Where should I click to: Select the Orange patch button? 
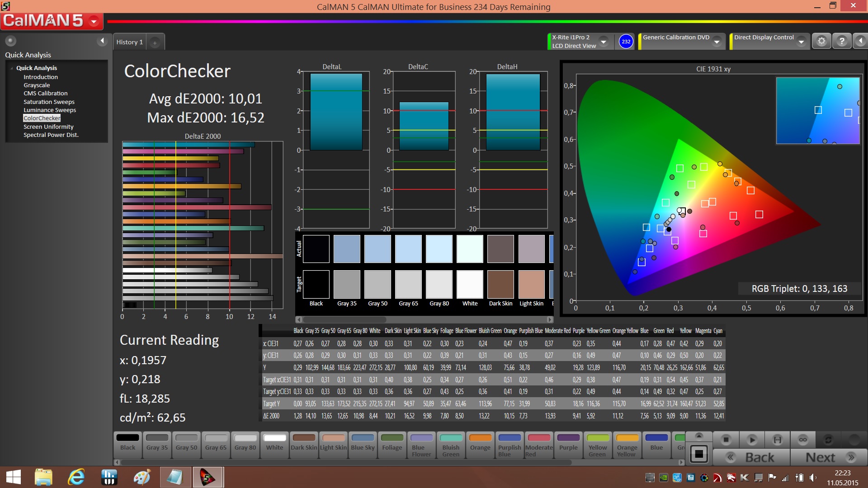pos(480,446)
